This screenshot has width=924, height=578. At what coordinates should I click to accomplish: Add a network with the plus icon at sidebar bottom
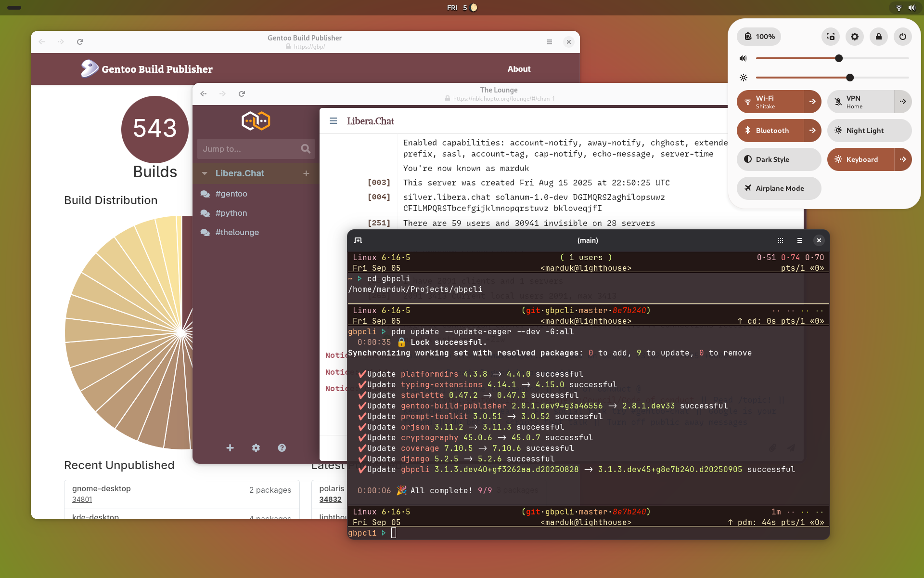pyautogui.click(x=230, y=448)
